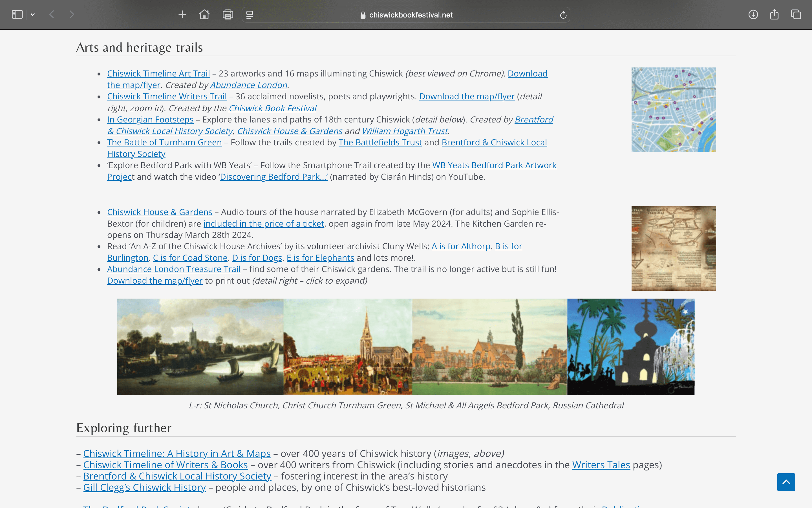Image resolution: width=812 pixels, height=508 pixels.
Task: Click the 'Arts and heritage trails' heading
Action: click(140, 47)
